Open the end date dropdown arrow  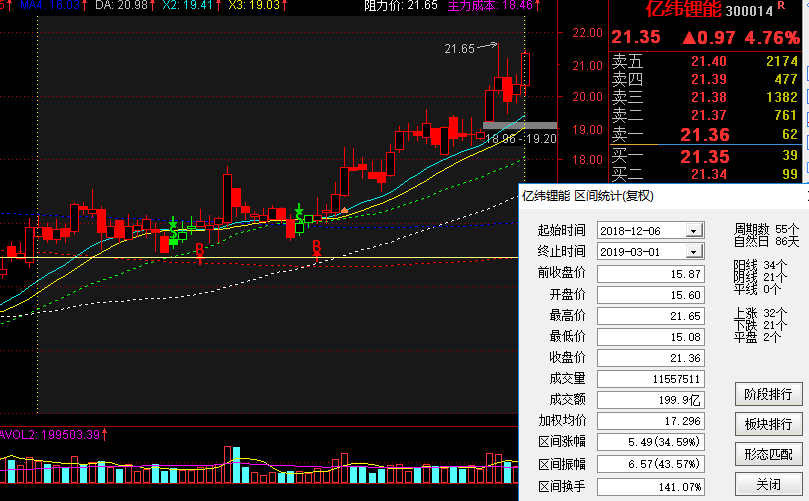(694, 252)
